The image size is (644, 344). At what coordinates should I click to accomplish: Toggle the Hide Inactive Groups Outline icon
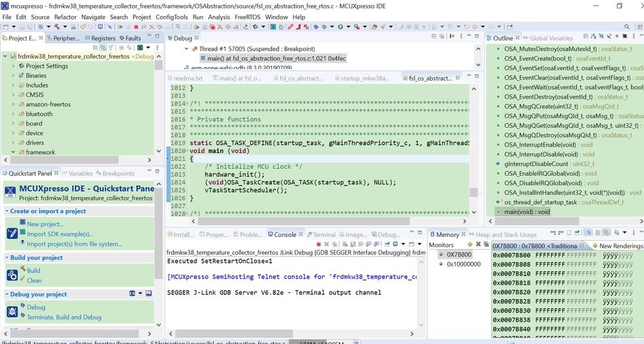click(x=625, y=37)
